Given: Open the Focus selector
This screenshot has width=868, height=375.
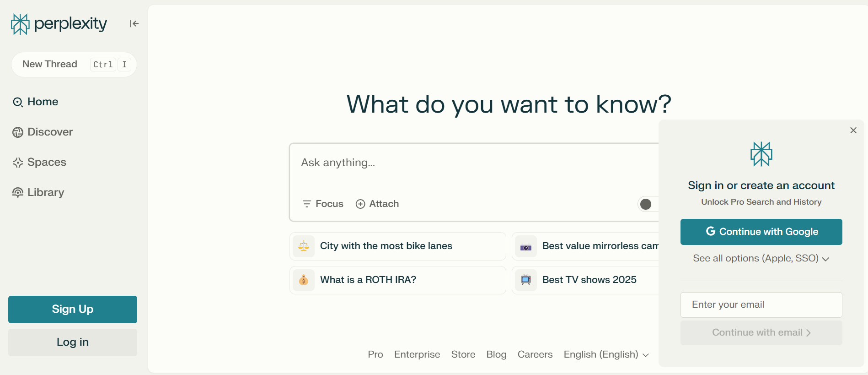Looking at the screenshot, I should (x=323, y=204).
